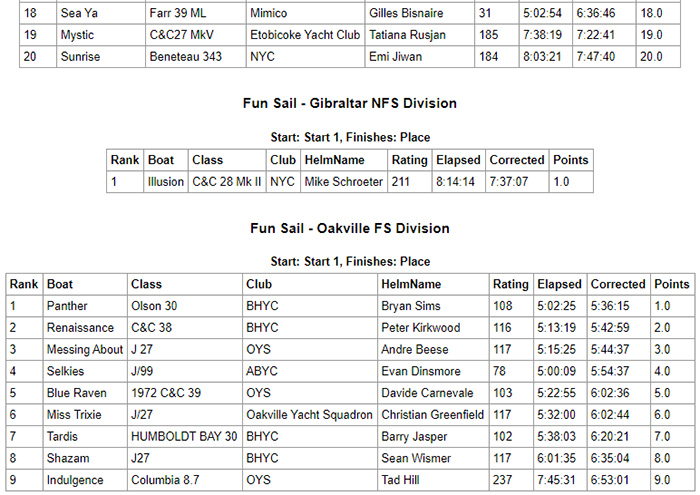Click the Sea Ya boat name

click(x=78, y=13)
